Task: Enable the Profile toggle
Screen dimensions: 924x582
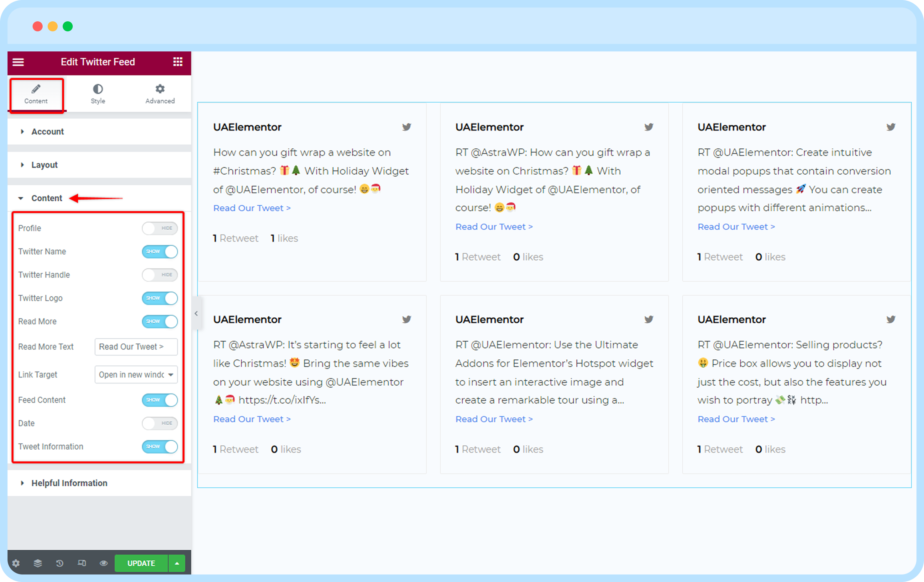Action: pyautogui.click(x=160, y=228)
